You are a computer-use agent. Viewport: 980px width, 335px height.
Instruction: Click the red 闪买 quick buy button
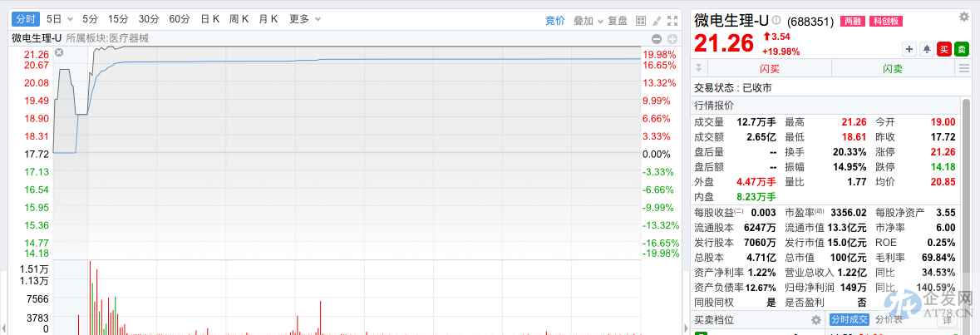pyautogui.click(x=770, y=69)
